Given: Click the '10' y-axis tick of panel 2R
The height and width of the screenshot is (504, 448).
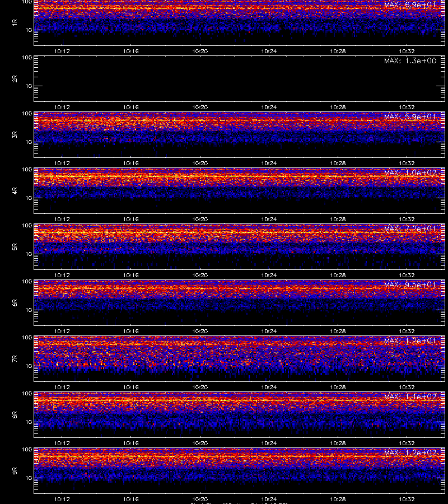Looking at the screenshot, I should pos(29,86).
